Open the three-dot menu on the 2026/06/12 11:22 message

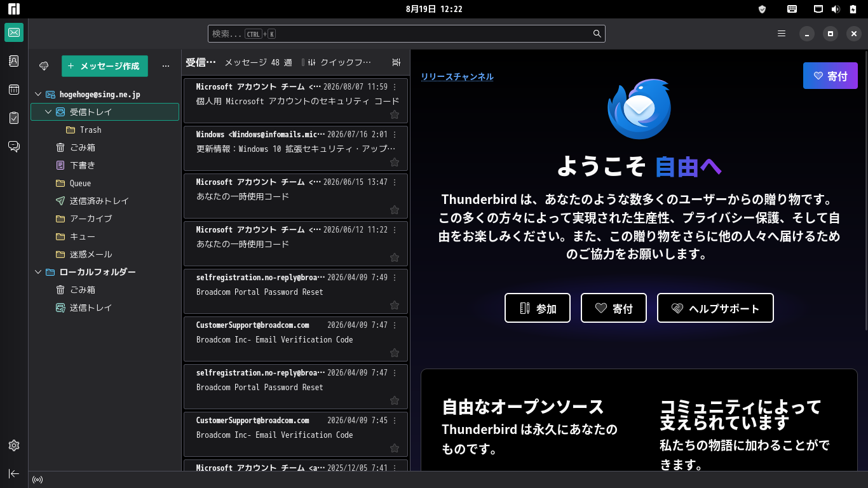click(x=395, y=229)
